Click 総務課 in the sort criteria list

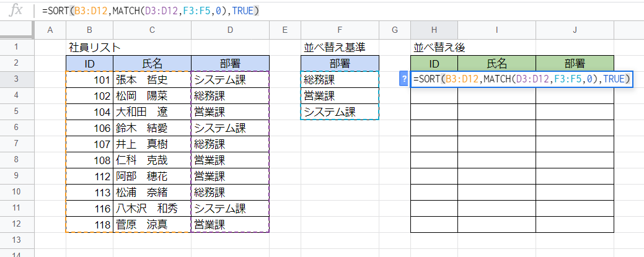pos(340,79)
